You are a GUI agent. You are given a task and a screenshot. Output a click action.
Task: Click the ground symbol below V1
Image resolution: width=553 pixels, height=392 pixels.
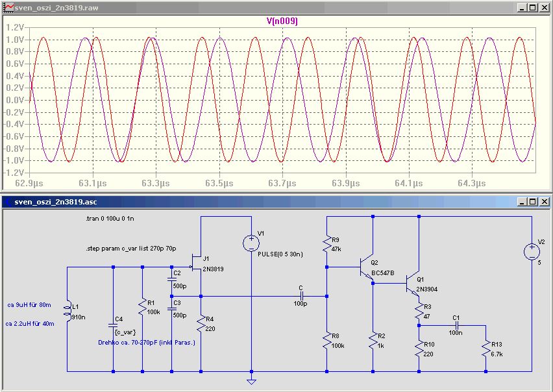point(251,382)
